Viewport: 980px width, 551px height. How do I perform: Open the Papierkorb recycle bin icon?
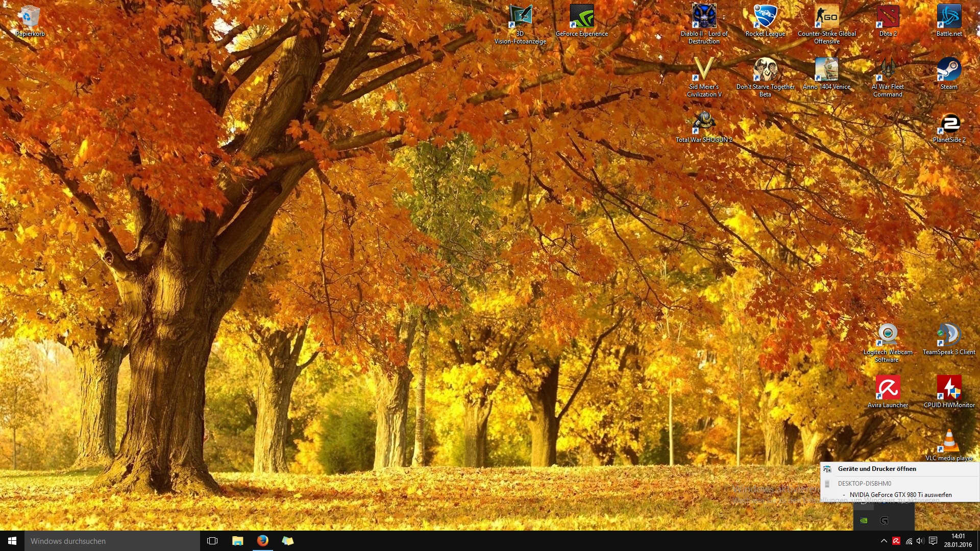[30, 20]
